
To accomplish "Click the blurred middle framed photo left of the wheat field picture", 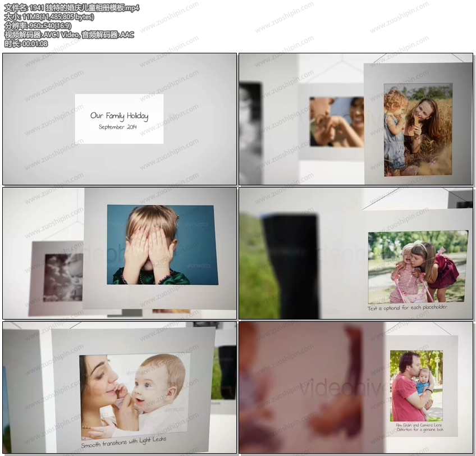I will click(x=335, y=121).
